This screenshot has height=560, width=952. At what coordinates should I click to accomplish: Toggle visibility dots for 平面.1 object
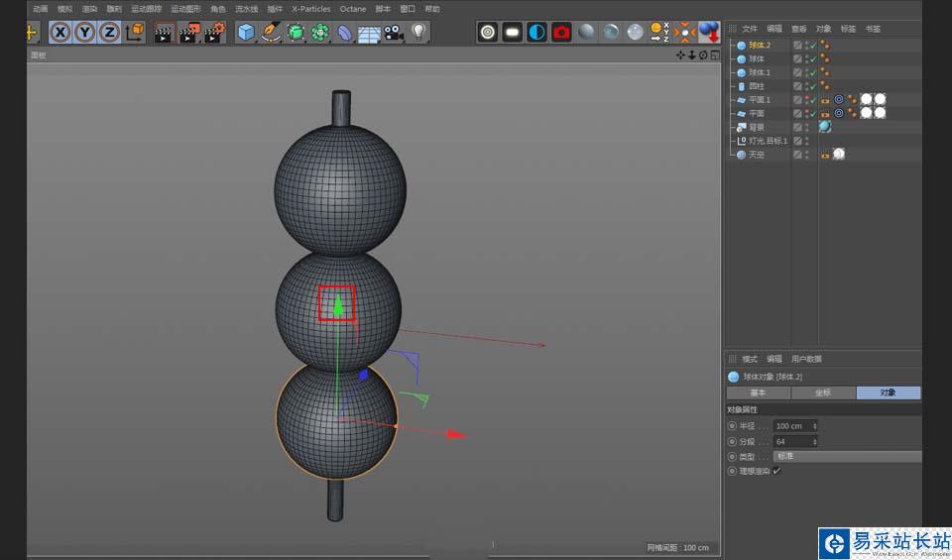click(x=805, y=100)
